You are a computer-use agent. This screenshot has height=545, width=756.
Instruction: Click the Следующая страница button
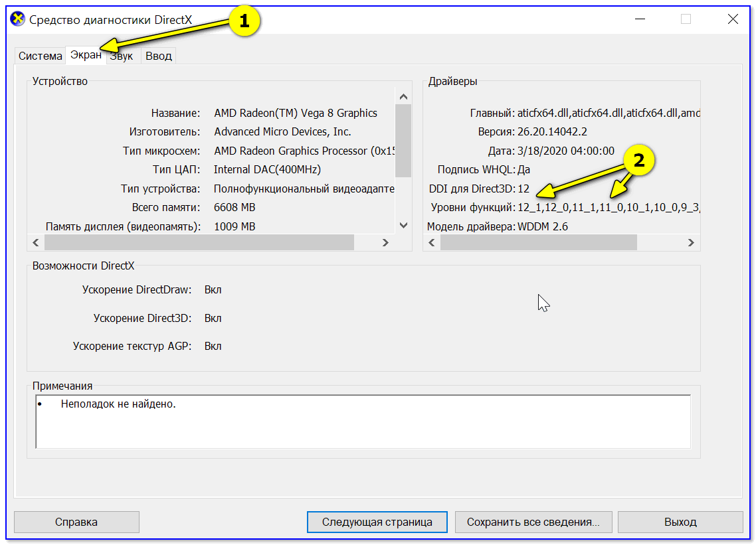pyautogui.click(x=377, y=522)
